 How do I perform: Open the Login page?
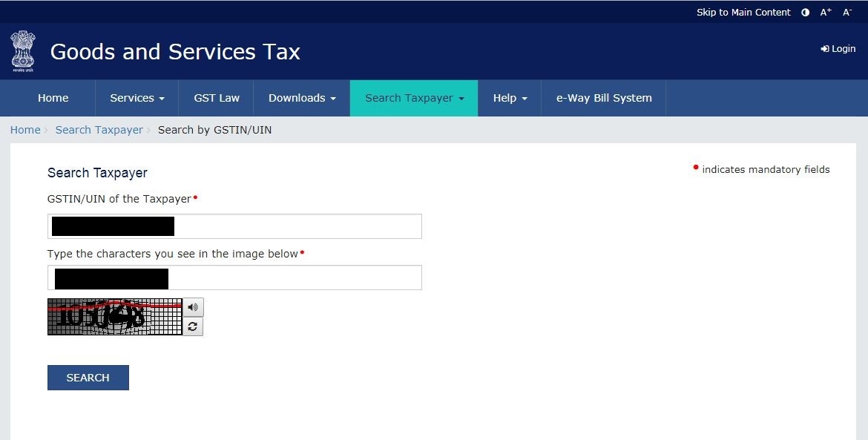pos(838,48)
